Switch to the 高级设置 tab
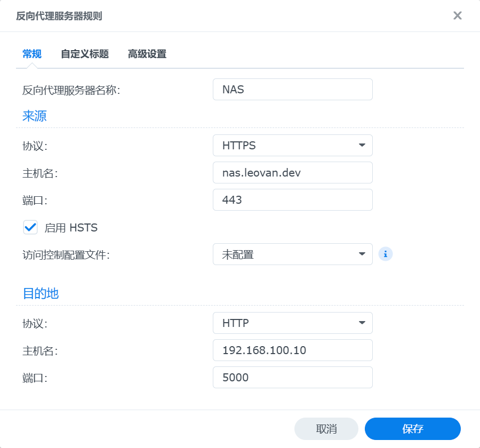Viewport: 480px width, 448px height. point(147,54)
